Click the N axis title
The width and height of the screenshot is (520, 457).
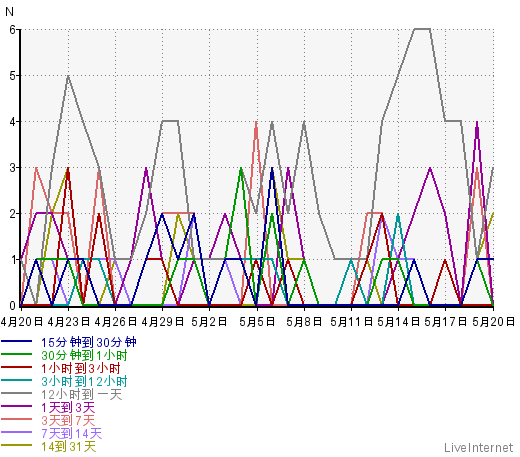click(x=9, y=12)
